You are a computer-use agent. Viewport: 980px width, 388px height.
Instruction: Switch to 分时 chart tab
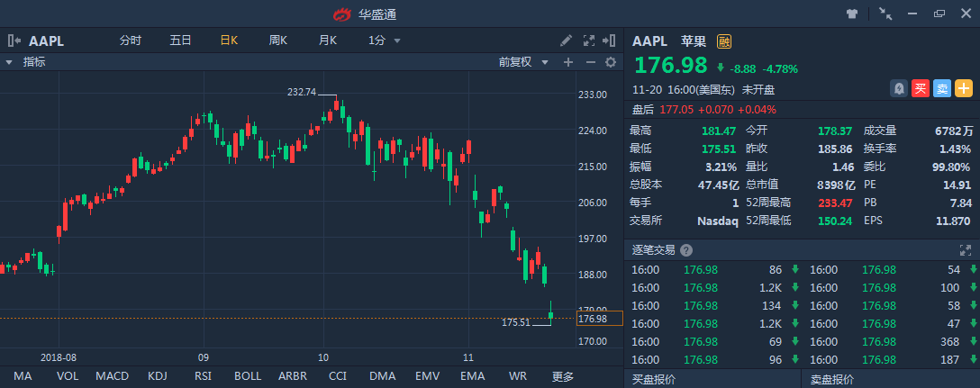coord(131,41)
